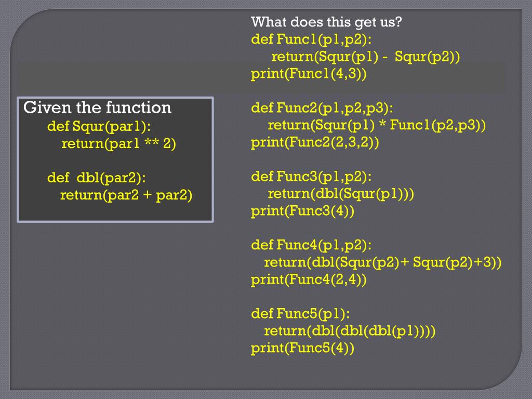Click the 'print(Func2(2,3,2))' statement
The image size is (532, 399).
[x=315, y=142]
